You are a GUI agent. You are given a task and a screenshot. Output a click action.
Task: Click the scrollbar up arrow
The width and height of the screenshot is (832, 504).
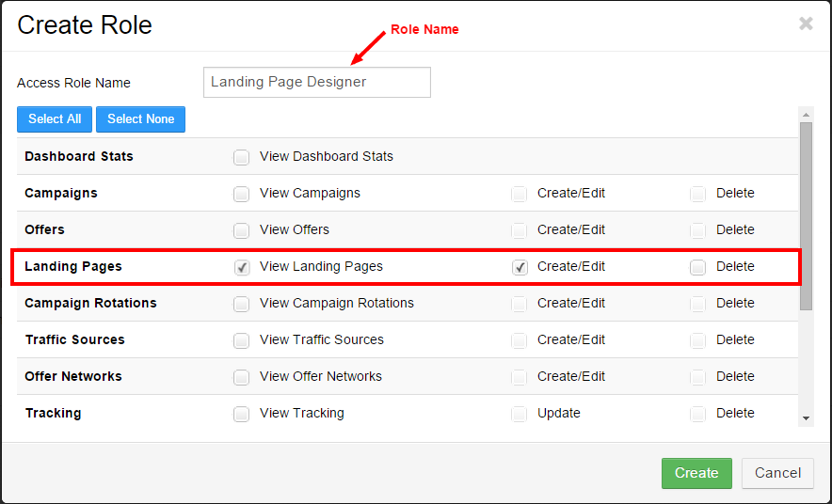[x=806, y=115]
